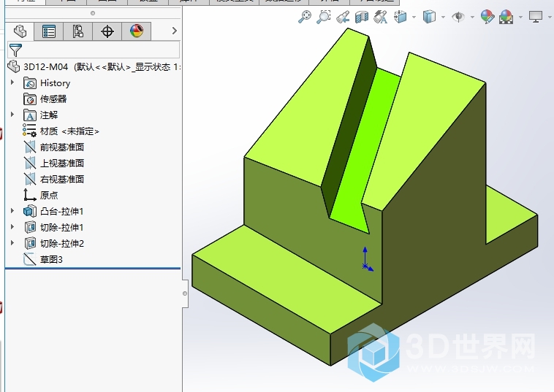Switch to the ConfigurationManager tab
Screen dimensions: 554x392
click(78, 31)
